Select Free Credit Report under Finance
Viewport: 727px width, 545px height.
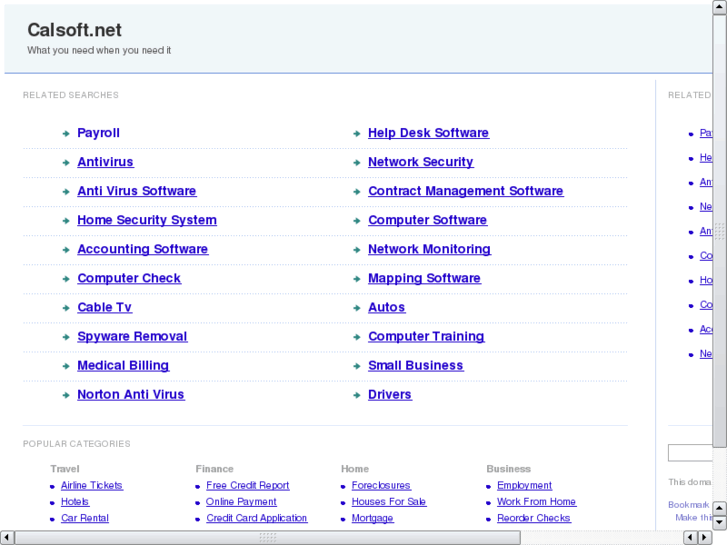[247, 486]
